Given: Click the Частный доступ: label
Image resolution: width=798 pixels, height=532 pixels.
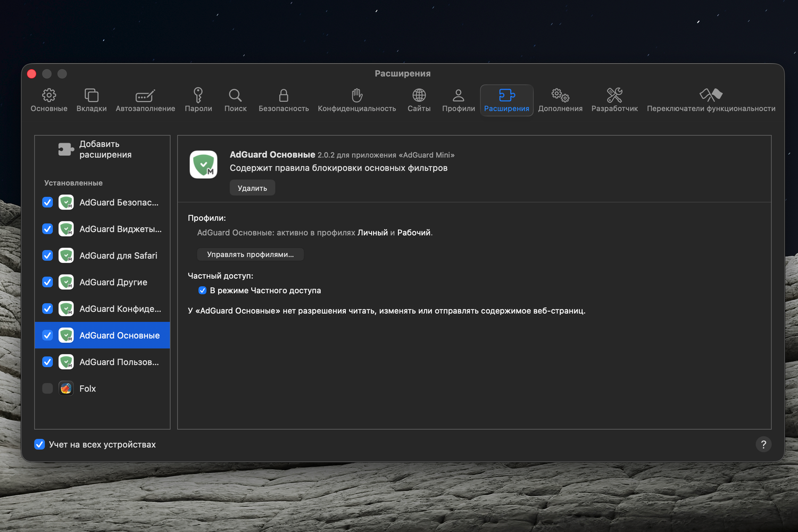Looking at the screenshot, I should coord(220,276).
